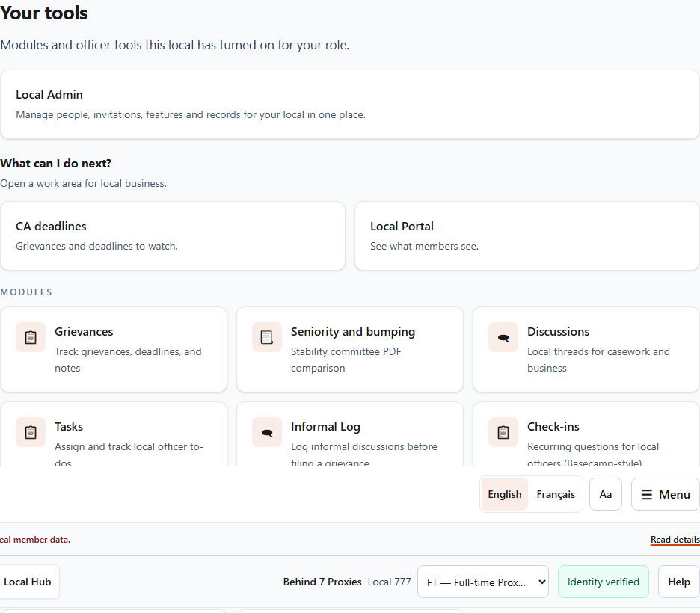Screen dimensions: 700x613
Task: Click the hamburger icon in Menu button
Action: click(646, 494)
